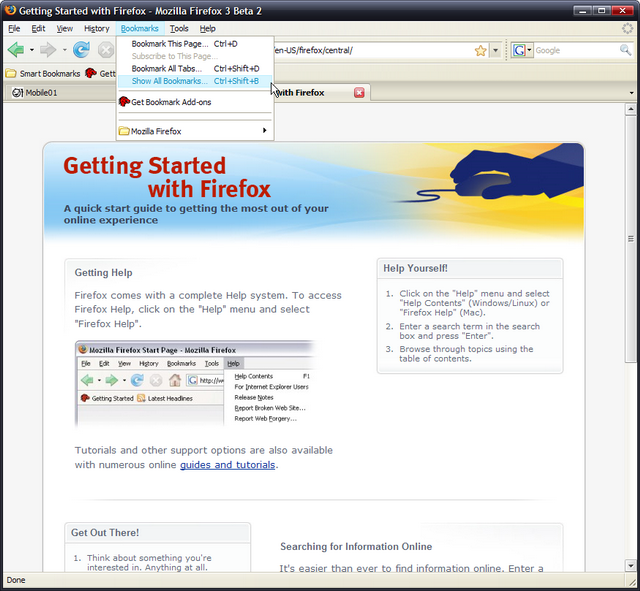Click the Smart Bookmarks toolbar label
The image size is (640, 591).
point(50,73)
